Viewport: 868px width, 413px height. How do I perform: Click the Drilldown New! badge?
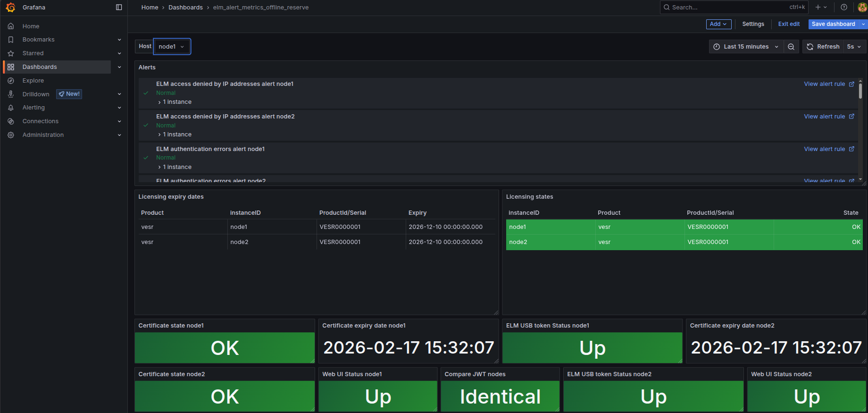69,94
